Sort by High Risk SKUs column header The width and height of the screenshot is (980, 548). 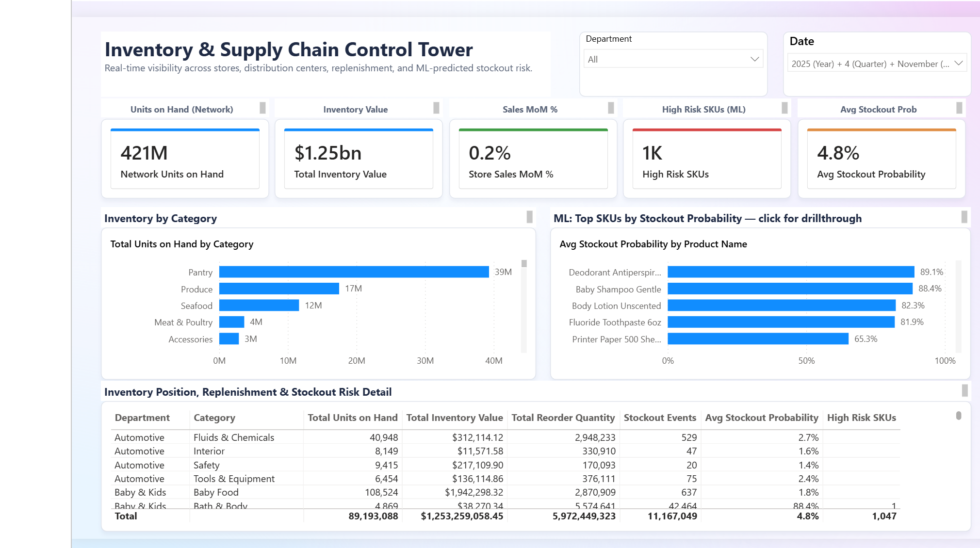[x=862, y=418]
